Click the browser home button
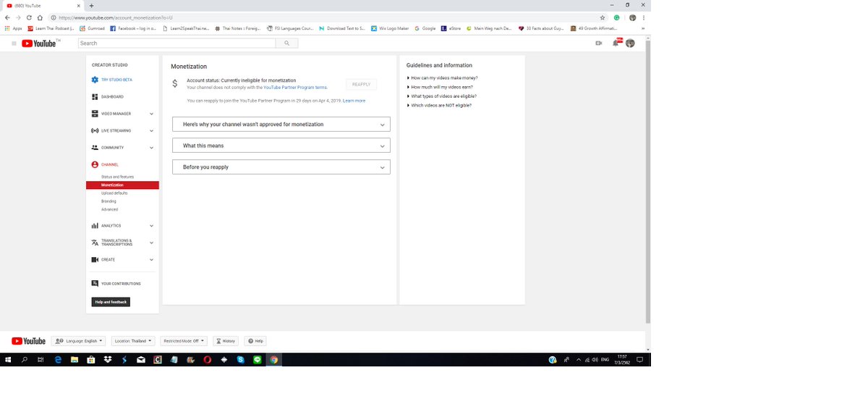Image resolution: width=868 pixels, height=399 pixels. click(41, 17)
